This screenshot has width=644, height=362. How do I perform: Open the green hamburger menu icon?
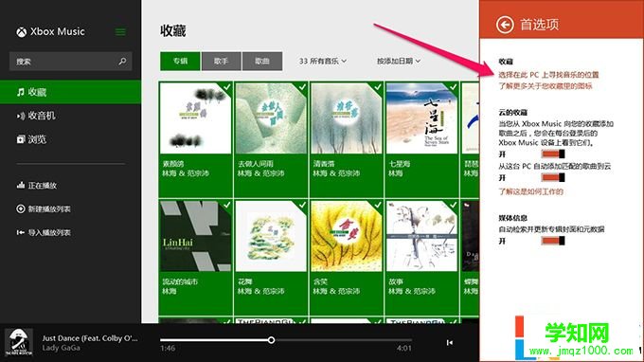(x=120, y=31)
